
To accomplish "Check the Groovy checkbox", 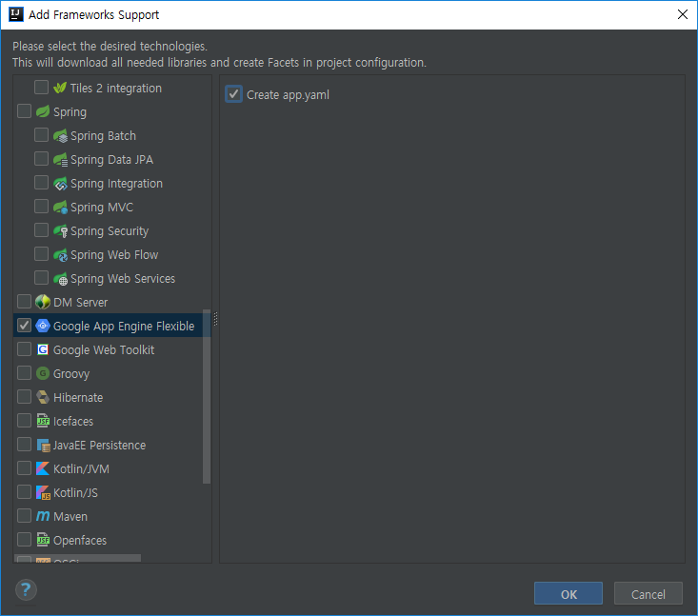I will pos(24,373).
